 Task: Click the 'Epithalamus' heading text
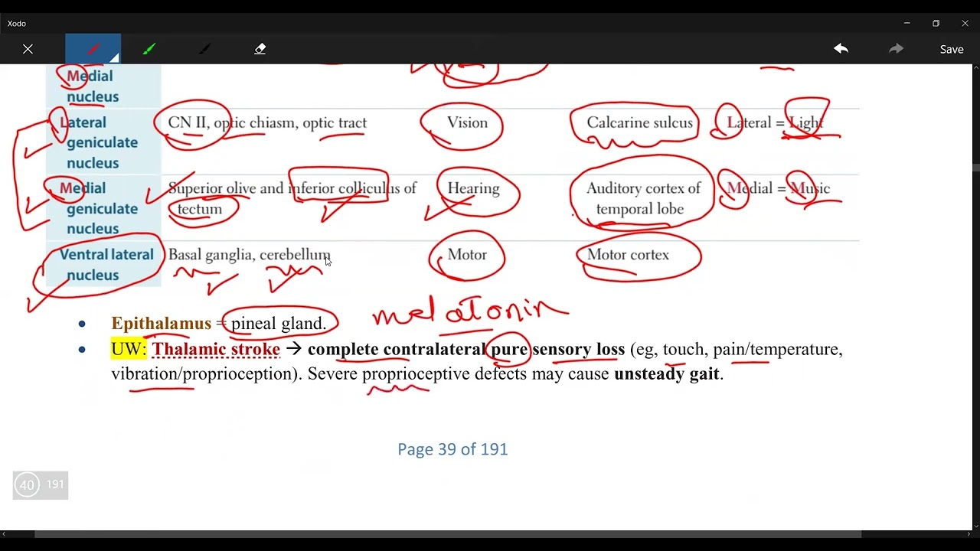click(x=161, y=324)
